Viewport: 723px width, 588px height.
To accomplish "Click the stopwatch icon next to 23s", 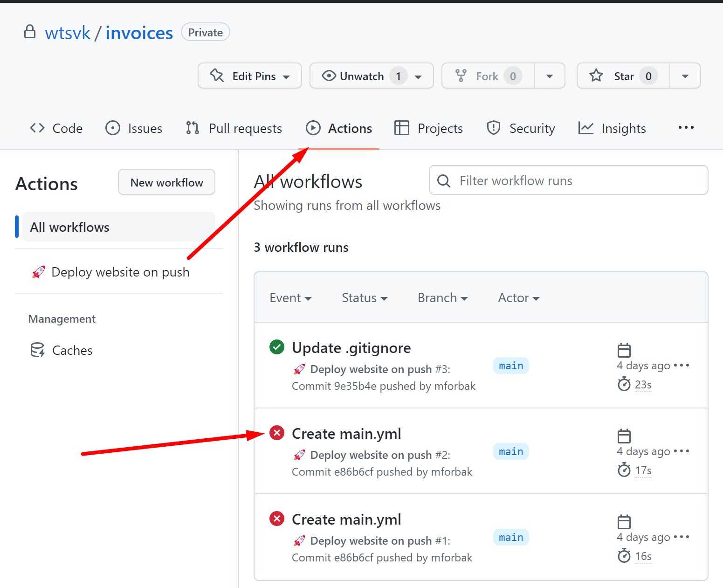I will pos(624,384).
